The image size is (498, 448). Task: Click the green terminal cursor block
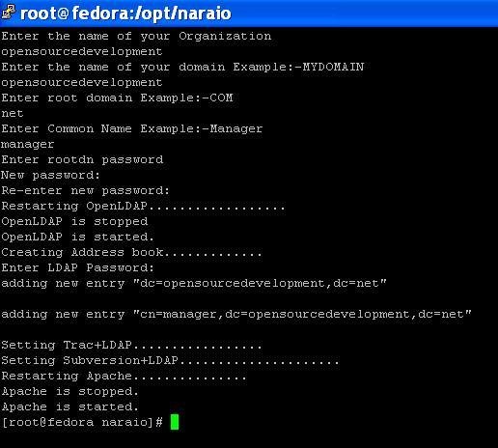pyautogui.click(x=175, y=422)
